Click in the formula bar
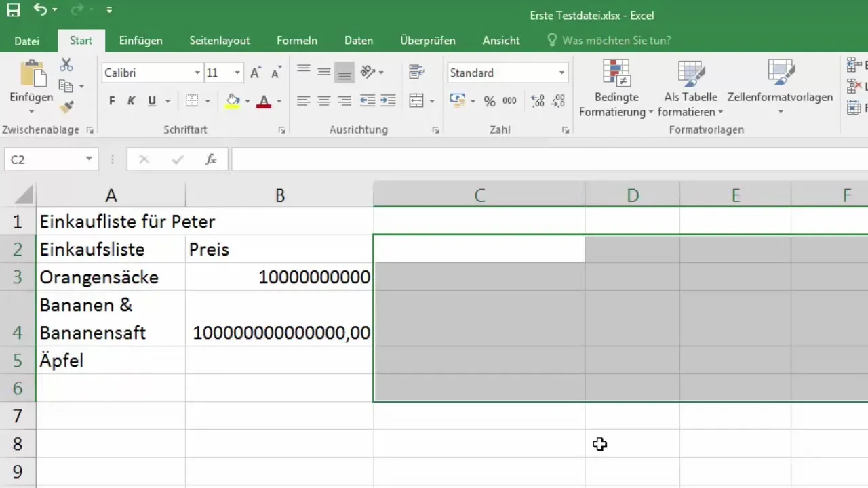 [x=549, y=160]
